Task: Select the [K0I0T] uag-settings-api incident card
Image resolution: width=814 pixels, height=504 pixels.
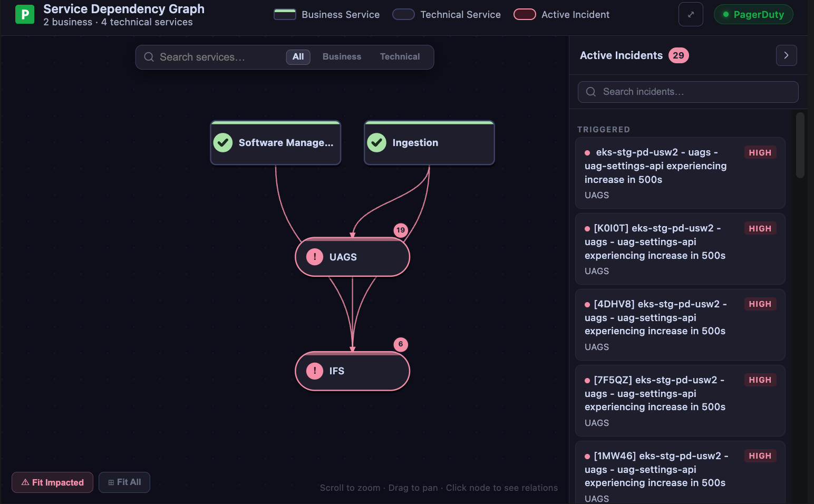Action: click(680, 249)
